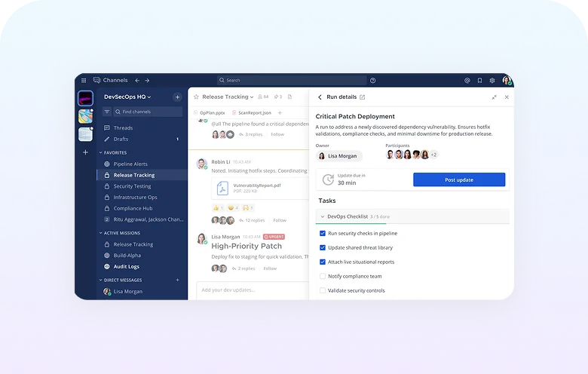The image size is (588, 374).
Task: Open settings gear in top bar
Action: 492,80
